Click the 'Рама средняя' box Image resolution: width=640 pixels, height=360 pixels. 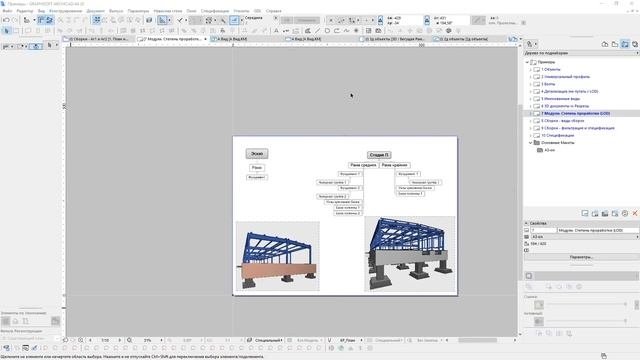[363, 165]
